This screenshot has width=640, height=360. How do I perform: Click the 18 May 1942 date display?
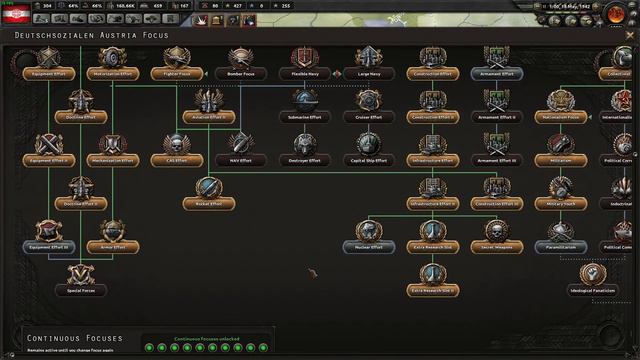pyautogui.click(x=569, y=7)
